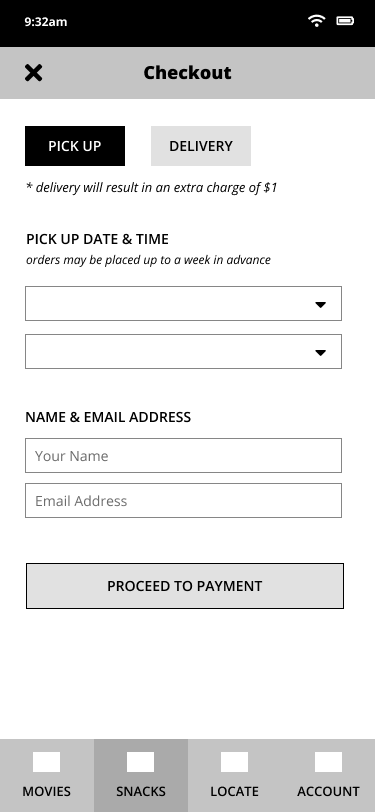Go to the LOCATE tab label
The image size is (375, 812).
(234, 791)
